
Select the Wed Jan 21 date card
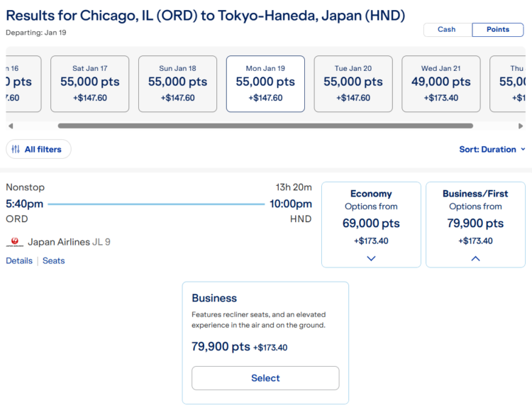click(441, 84)
